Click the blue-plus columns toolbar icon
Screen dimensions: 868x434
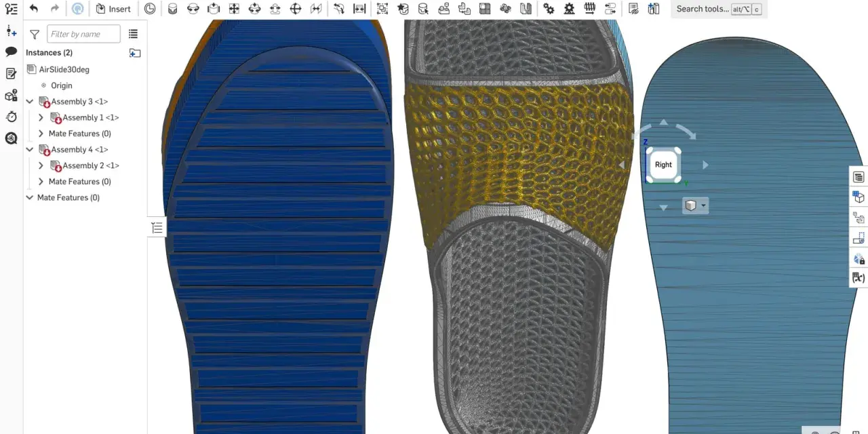(x=653, y=9)
